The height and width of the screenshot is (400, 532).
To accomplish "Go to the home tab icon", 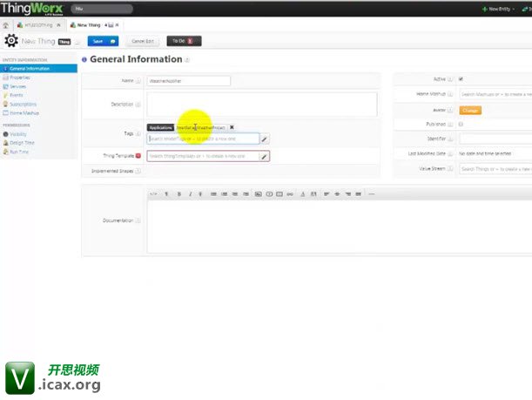I will [6, 25].
